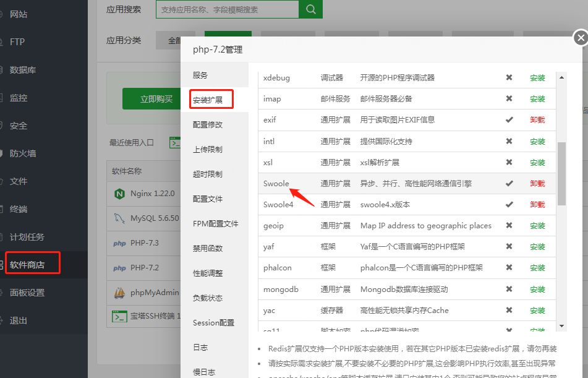Uninstall the Swoole extension
The width and height of the screenshot is (588, 378).
537,184
